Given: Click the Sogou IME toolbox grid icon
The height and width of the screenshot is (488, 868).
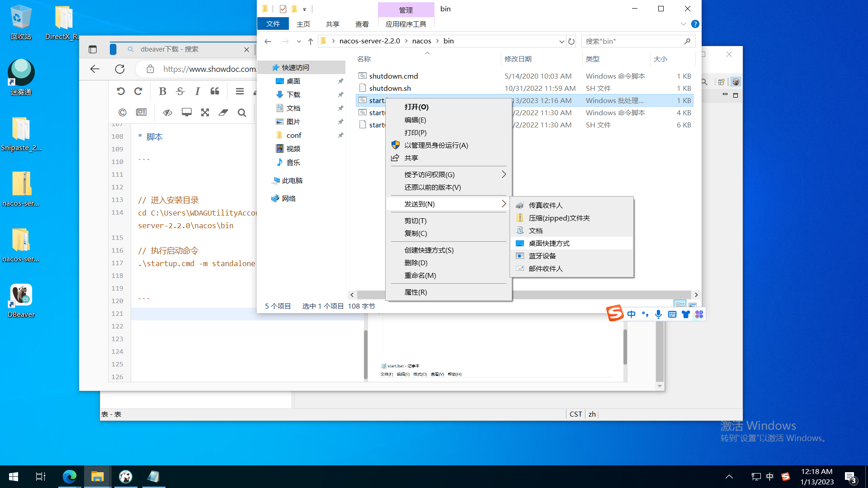Looking at the screenshot, I should coord(699,314).
